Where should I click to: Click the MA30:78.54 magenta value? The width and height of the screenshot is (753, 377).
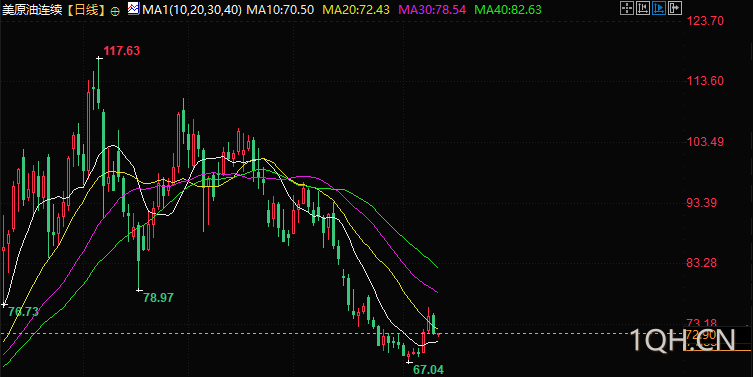(432, 10)
